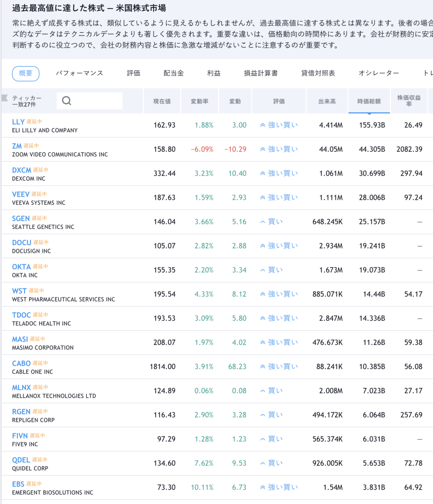This screenshot has width=433, height=504.
Task: Sort by 変動率 column header
Action: [x=200, y=101]
